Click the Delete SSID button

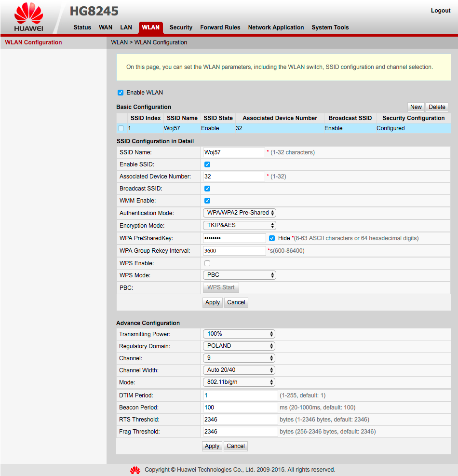(x=437, y=107)
